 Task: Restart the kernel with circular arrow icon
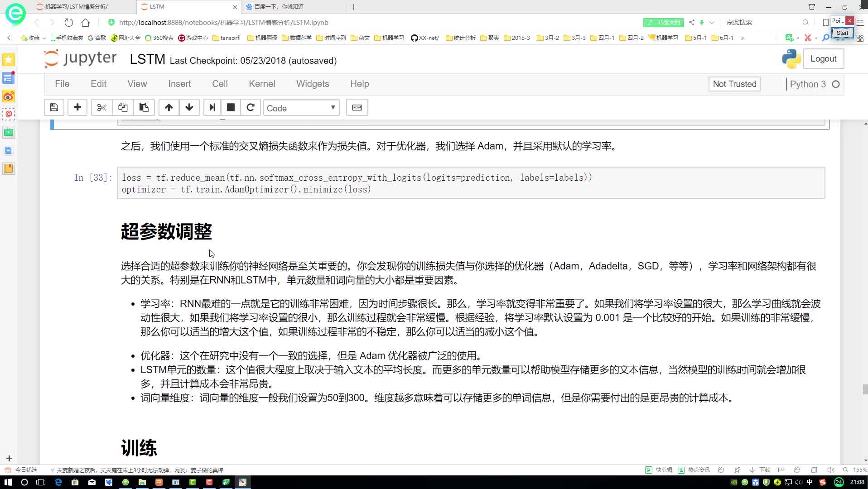[251, 107]
